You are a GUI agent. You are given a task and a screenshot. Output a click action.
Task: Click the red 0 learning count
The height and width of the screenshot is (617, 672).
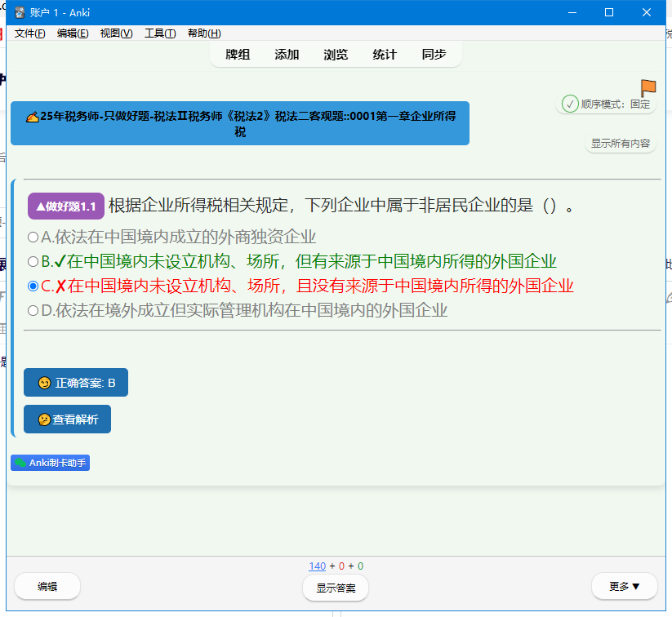[341, 566]
